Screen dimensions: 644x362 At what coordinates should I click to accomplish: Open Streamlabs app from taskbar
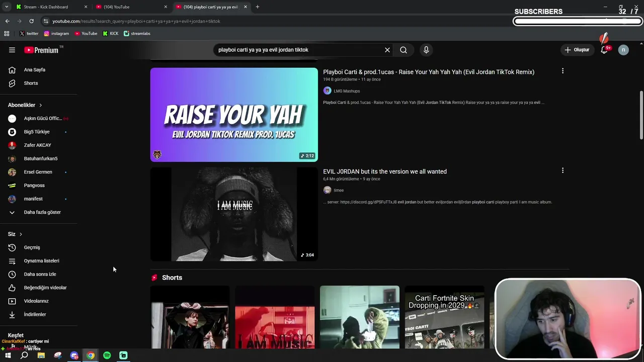point(123,355)
